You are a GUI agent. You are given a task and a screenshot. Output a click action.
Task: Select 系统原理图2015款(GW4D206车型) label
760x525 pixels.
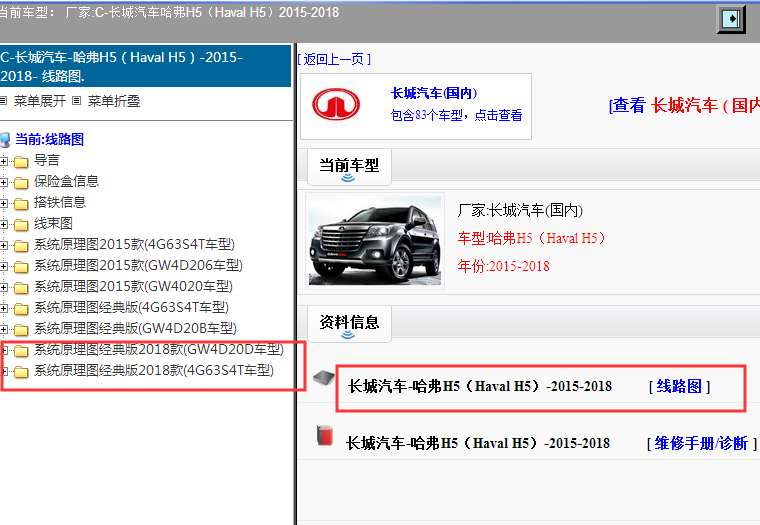tap(138, 266)
